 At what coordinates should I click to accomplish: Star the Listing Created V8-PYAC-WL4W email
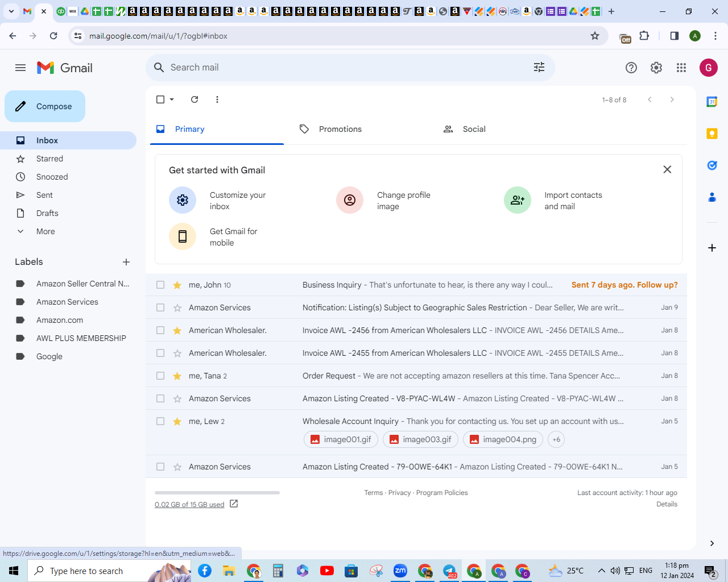coord(177,398)
